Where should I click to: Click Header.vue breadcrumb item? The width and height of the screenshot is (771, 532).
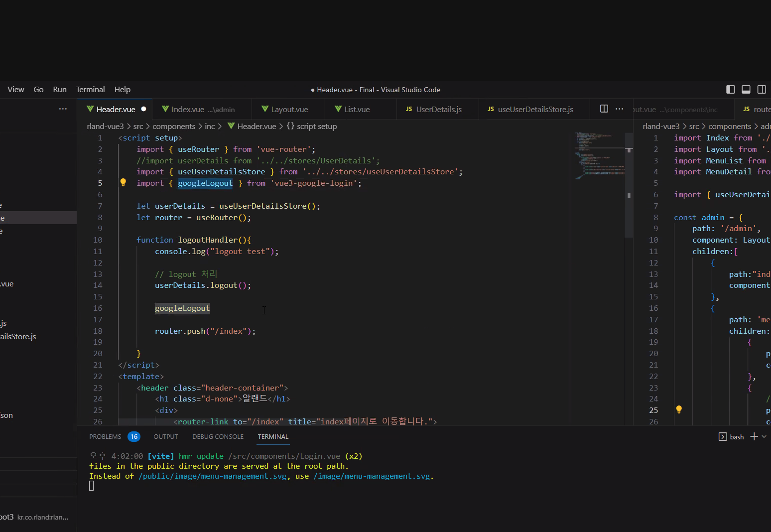coord(257,126)
